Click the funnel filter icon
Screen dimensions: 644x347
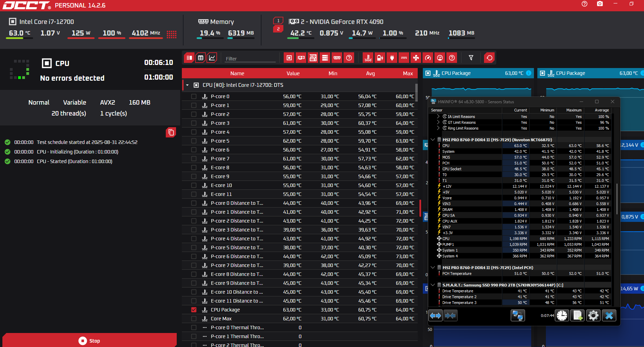pyautogui.click(x=471, y=58)
